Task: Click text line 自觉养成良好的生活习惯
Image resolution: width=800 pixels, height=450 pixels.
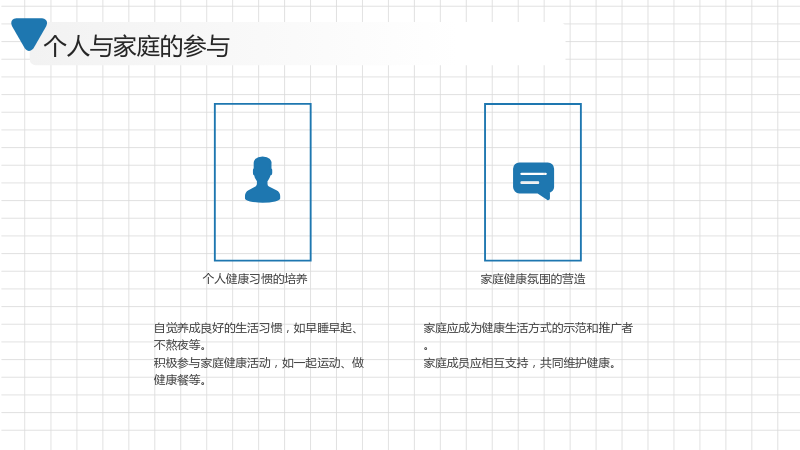Action: [x=218, y=328]
